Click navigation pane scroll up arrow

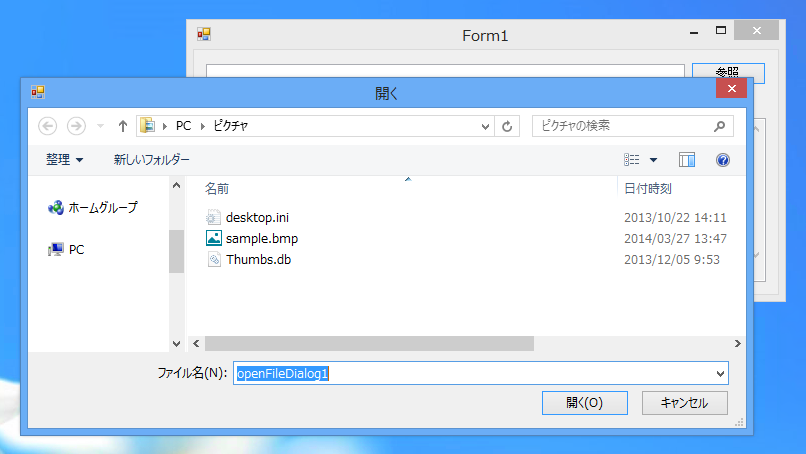click(x=176, y=185)
